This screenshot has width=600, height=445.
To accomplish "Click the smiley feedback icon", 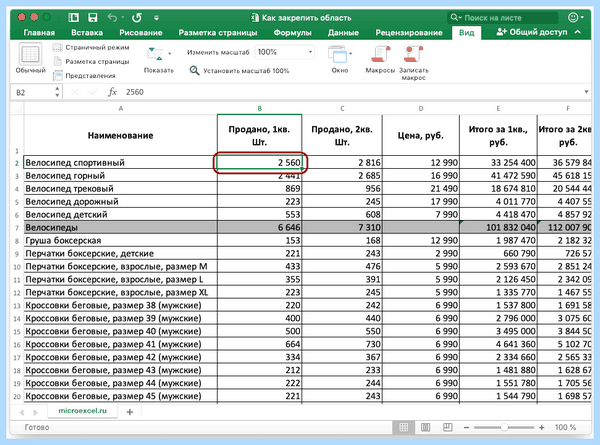I will click(x=573, y=18).
